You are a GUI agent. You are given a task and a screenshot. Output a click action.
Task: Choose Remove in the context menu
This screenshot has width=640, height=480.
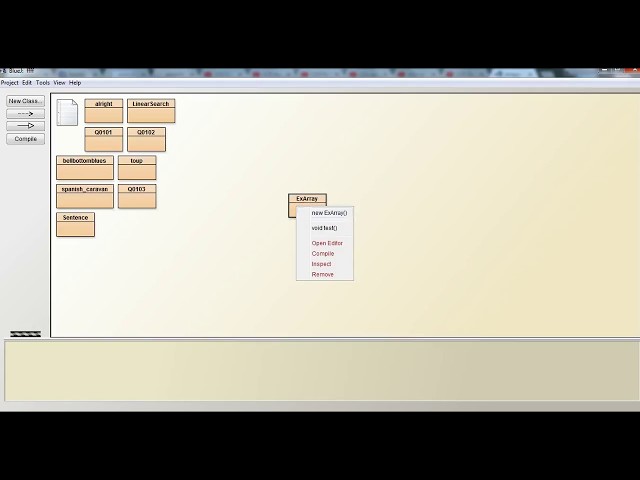click(325, 275)
